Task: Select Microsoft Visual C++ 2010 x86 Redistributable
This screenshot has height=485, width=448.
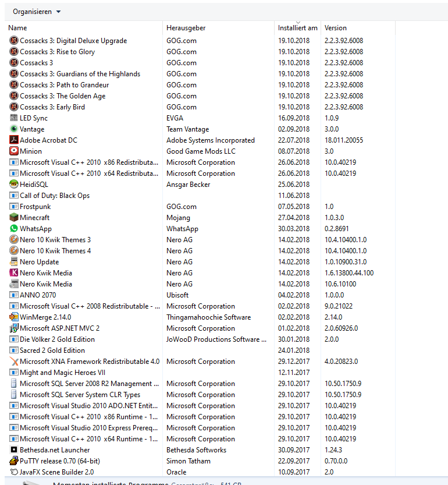Action: [89, 162]
